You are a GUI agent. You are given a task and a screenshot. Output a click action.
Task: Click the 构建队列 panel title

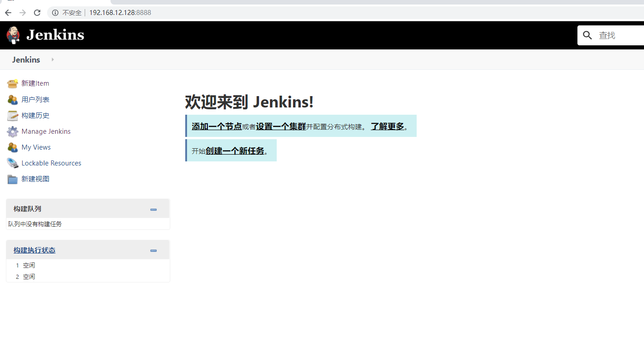click(27, 209)
